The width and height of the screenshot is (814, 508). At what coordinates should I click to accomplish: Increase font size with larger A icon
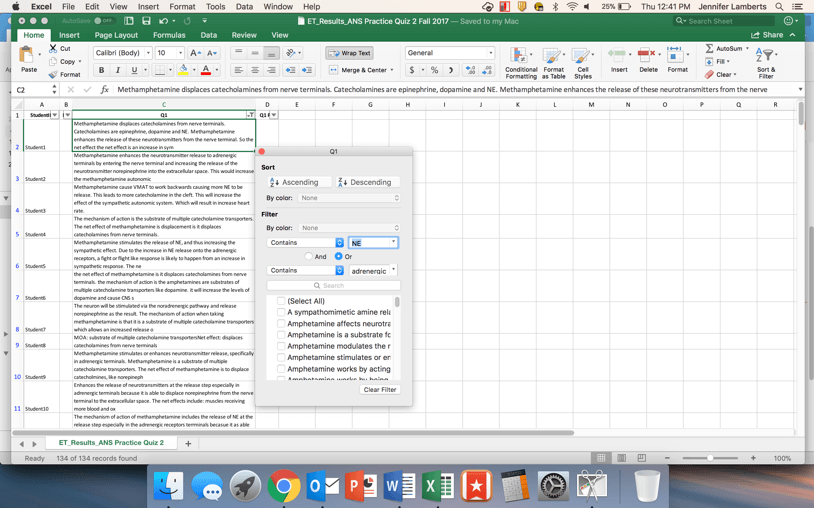coord(195,53)
